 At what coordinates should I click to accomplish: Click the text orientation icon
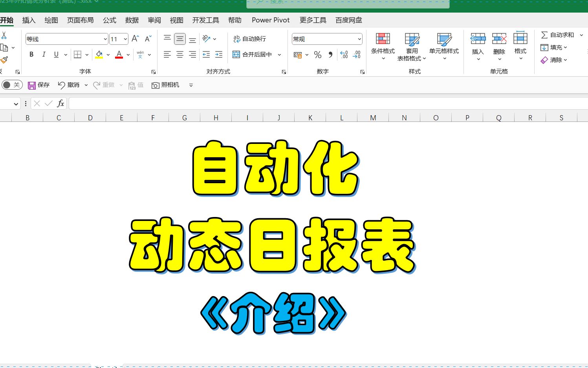pos(207,39)
